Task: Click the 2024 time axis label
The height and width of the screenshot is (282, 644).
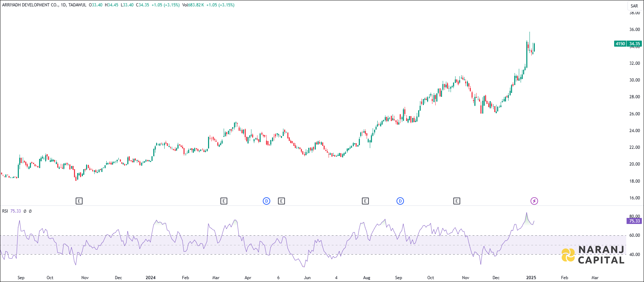Action: (150, 278)
